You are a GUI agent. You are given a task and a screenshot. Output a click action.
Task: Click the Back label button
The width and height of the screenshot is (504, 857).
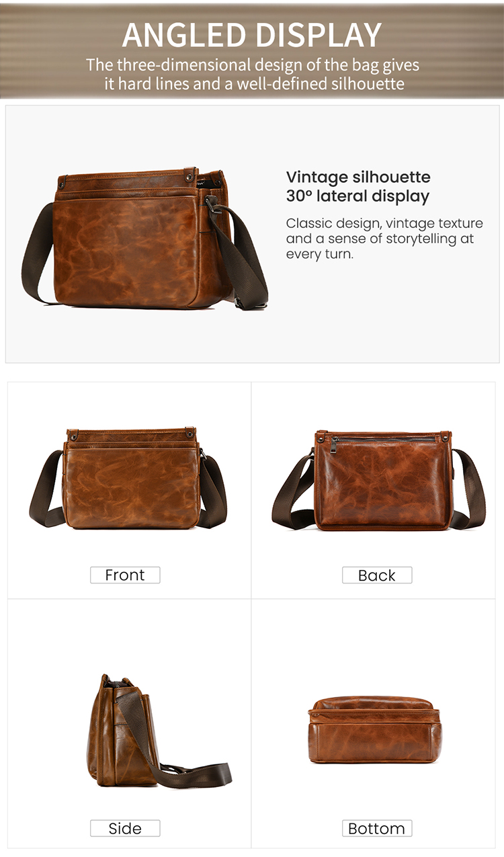pos(377,575)
